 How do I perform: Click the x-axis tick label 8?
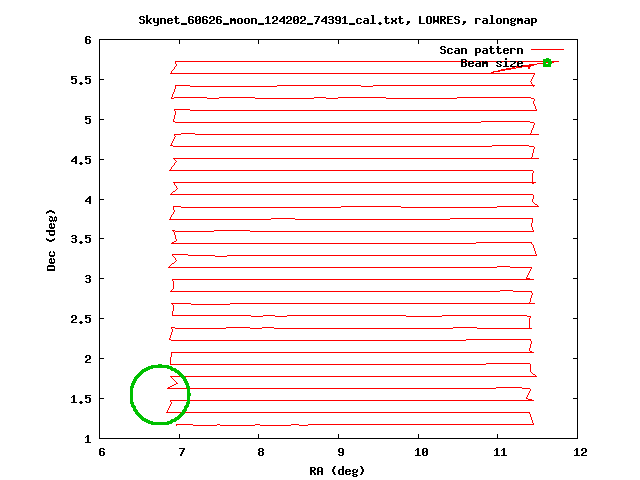point(261,452)
